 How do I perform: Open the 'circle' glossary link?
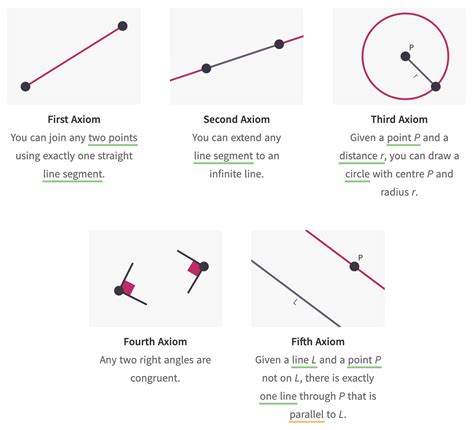[x=357, y=174]
